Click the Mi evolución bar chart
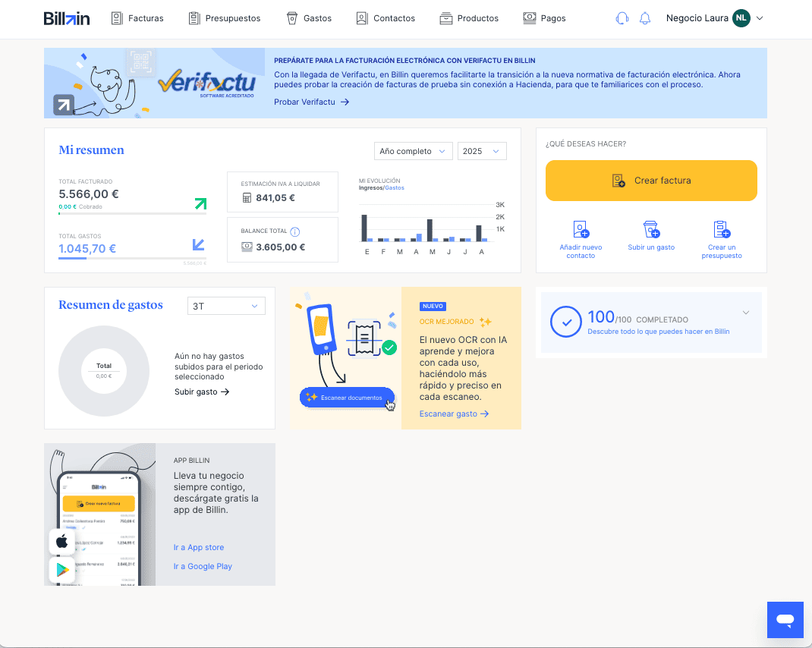The width and height of the screenshot is (812, 648). (x=431, y=228)
